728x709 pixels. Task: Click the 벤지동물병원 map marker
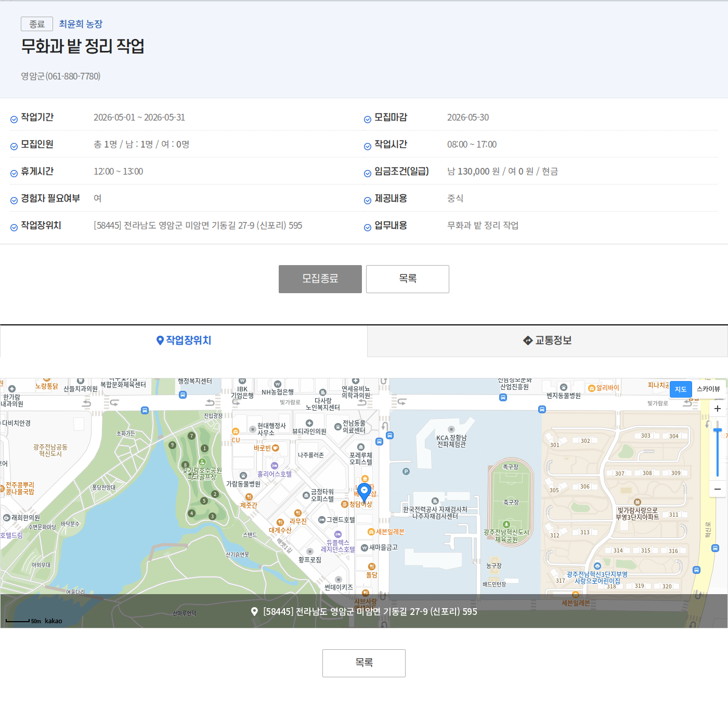564,387
